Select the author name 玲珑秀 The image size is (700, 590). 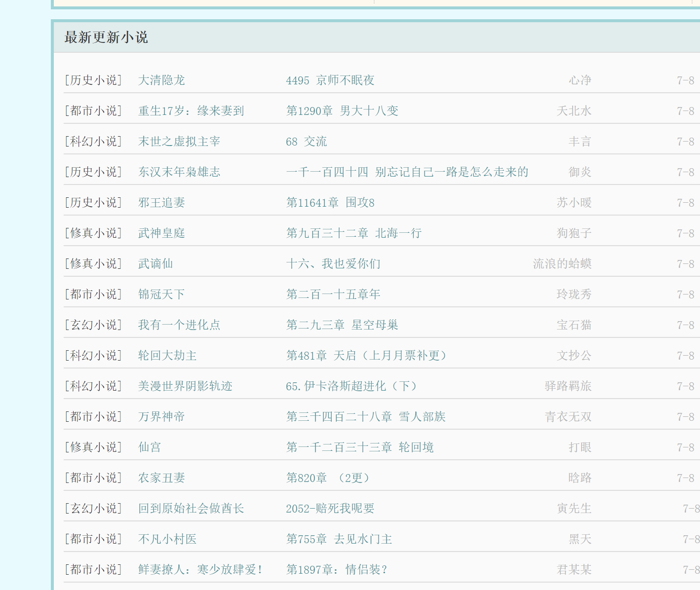click(574, 295)
